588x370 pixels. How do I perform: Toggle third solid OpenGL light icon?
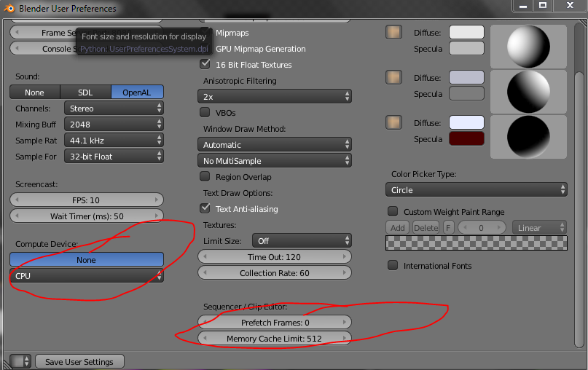[393, 122]
